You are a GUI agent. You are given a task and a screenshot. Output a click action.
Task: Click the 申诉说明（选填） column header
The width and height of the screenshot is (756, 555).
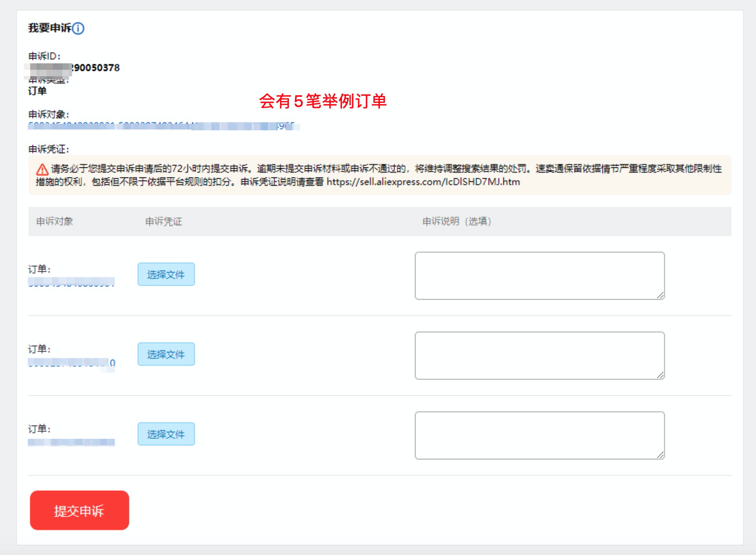(x=457, y=221)
